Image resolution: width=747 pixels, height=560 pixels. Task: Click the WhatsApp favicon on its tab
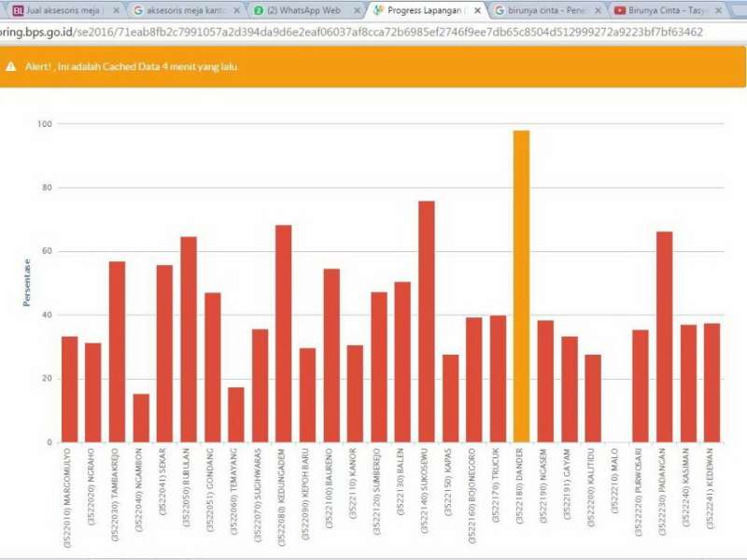point(259,11)
